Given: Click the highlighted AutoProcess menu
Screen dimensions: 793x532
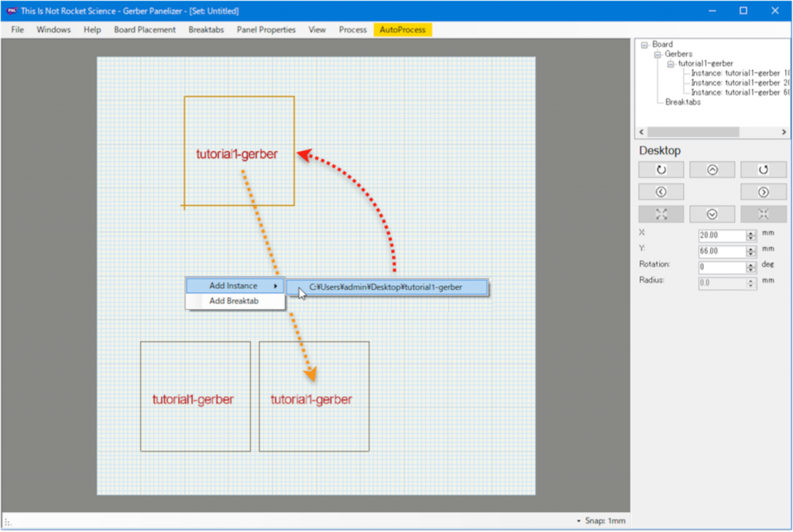Looking at the screenshot, I should (403, 30).
